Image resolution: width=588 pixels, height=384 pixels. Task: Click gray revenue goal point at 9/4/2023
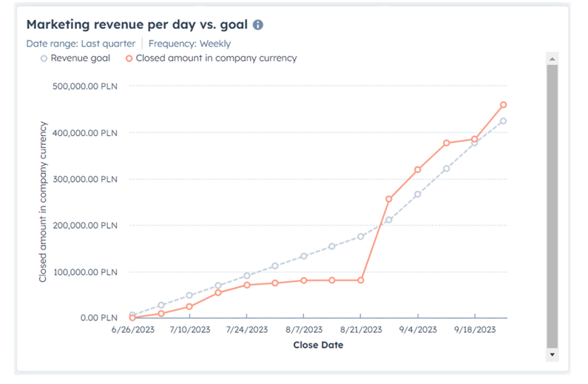pyautogui.click(x=417, y=195)
